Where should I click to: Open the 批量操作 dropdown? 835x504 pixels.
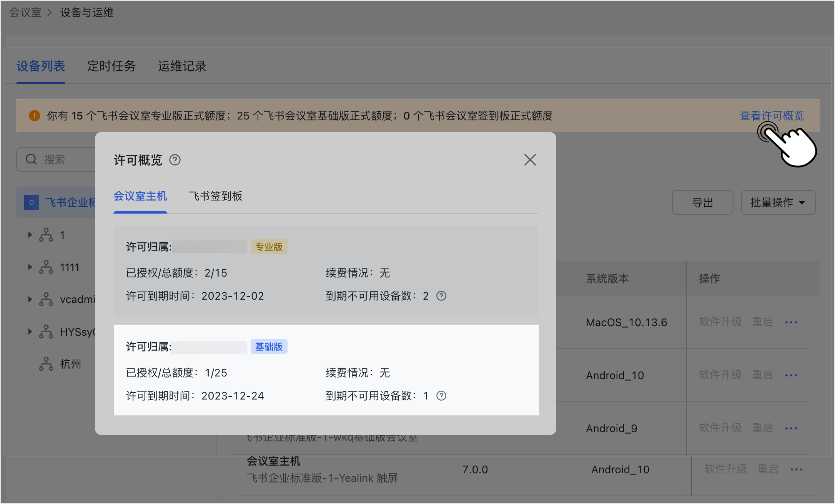[778, 202]
